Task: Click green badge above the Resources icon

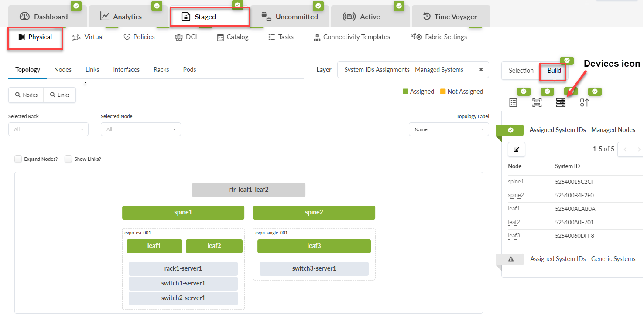Action: 524,92
